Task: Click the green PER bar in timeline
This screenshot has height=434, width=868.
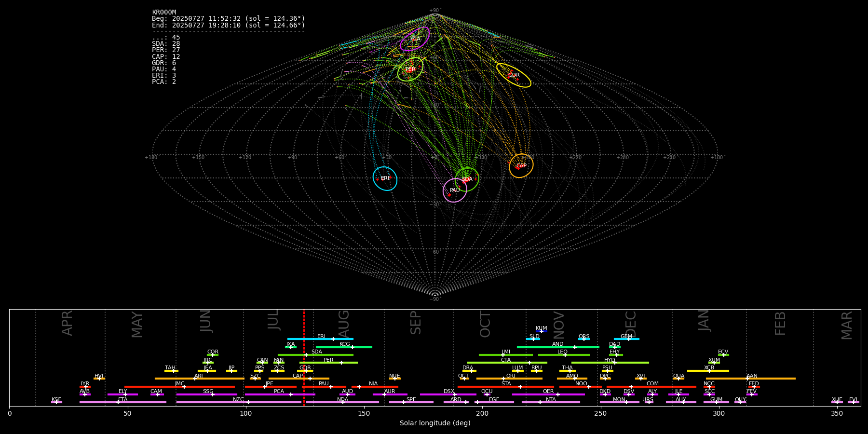Action: pos(328,363)
